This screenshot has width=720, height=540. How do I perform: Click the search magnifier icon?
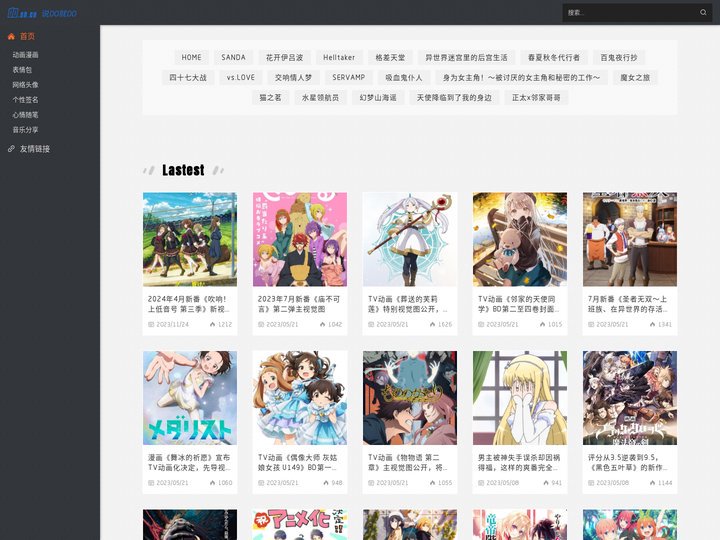tap(703, 12)
